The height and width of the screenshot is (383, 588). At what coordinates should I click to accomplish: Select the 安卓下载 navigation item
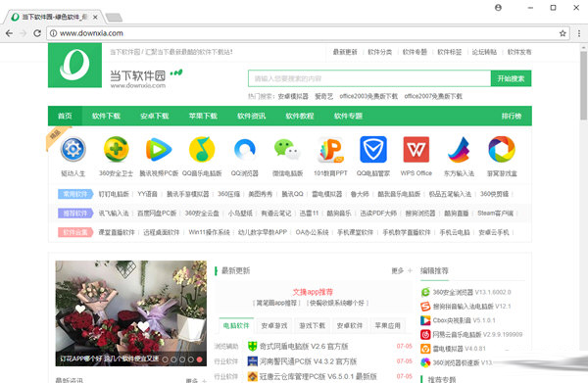click(x=155, y=116)
